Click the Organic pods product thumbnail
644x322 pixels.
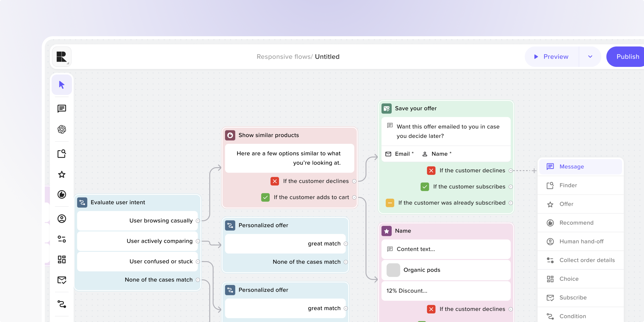click(393, 270)
